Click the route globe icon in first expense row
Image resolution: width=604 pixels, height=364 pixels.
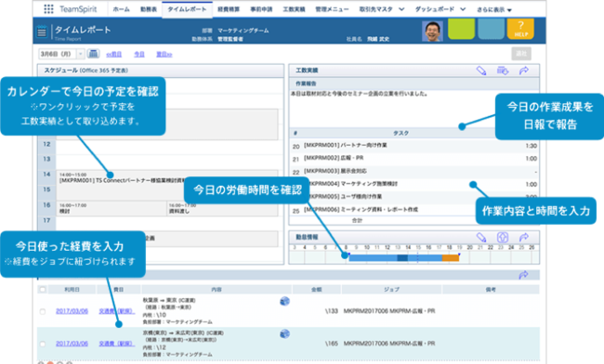coord(284,301)
